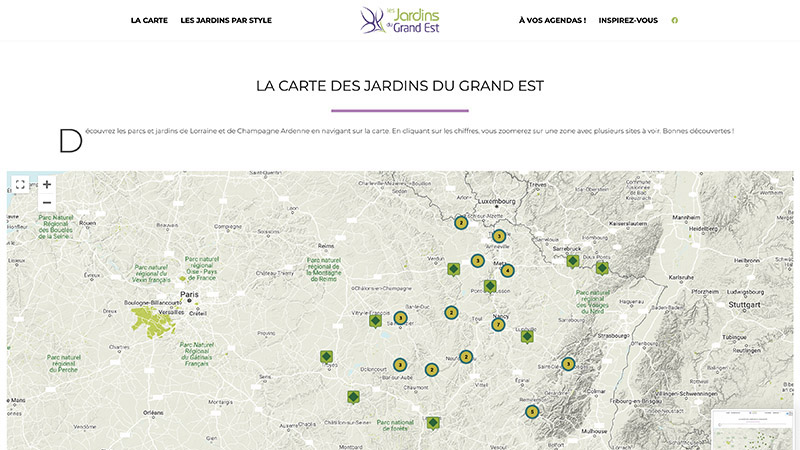Select garden pin at Troyes
800x450 pixels.
coord(327,357)
